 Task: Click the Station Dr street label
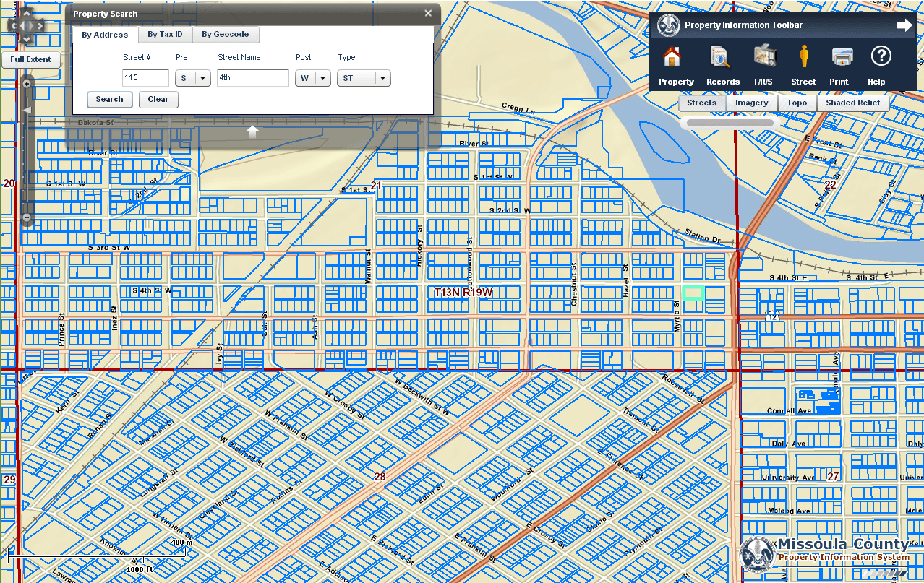(x=703, y=238)
